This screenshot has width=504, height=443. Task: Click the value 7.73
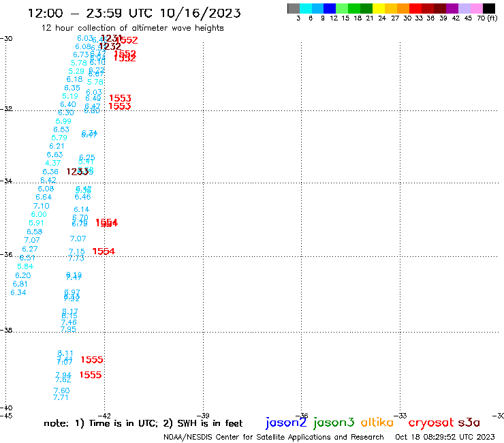click(76, 258)
